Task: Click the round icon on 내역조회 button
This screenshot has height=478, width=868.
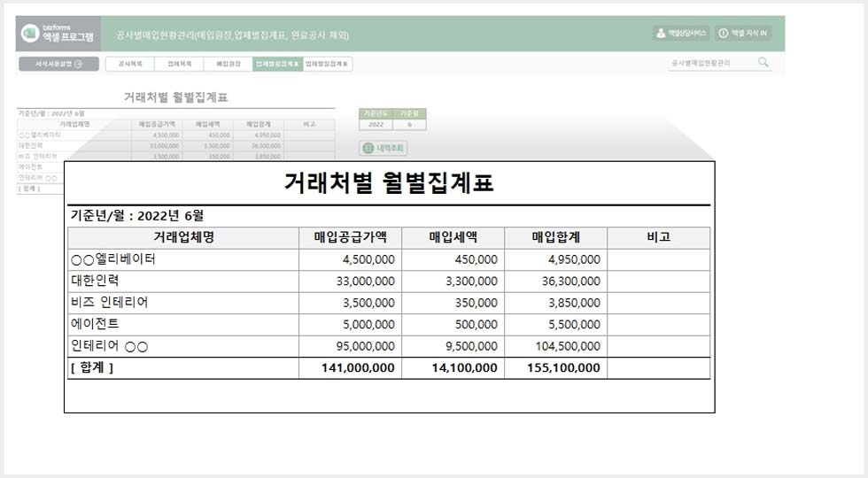Action: click(368, 149)
